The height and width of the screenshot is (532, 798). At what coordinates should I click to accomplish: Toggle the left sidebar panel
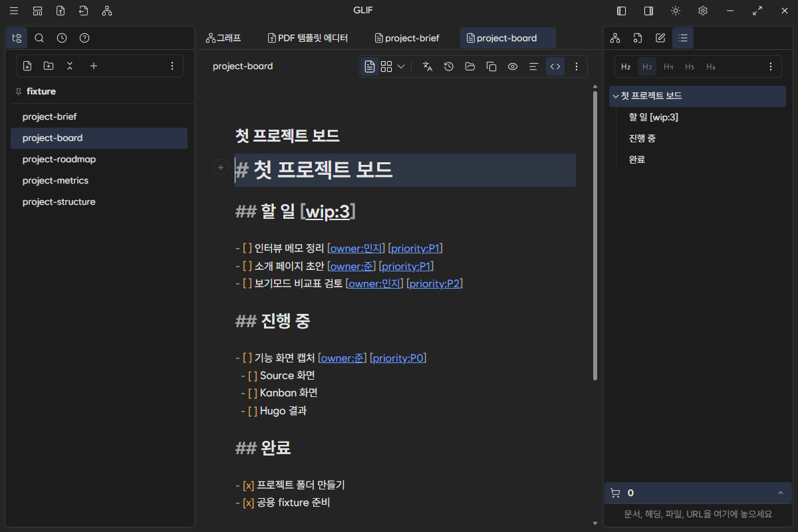pos(622,11)
